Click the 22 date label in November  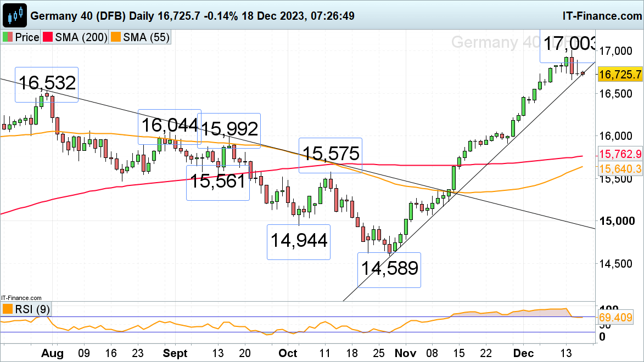[x=486, y=353]
